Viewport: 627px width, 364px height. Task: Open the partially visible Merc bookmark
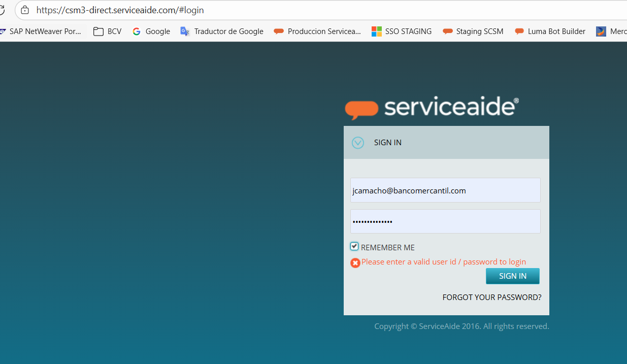[x=612, y=31]
